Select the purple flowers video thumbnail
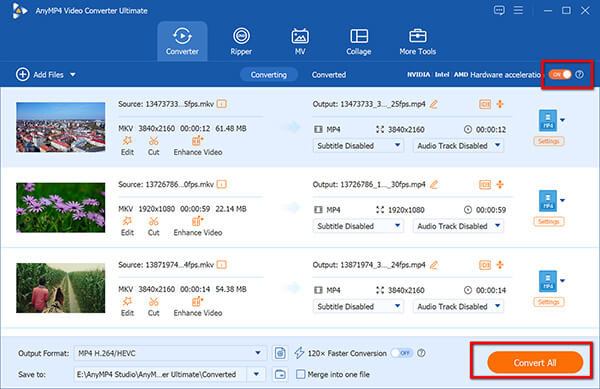The height and width of the screenshot is (389, 600). [60, 207]
